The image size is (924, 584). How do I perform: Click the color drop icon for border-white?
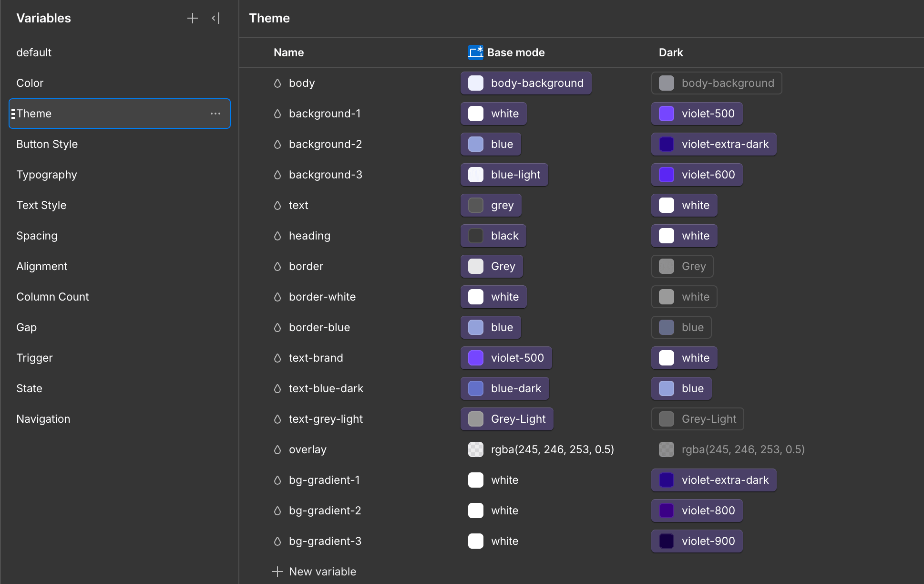(x=277, y=297)
